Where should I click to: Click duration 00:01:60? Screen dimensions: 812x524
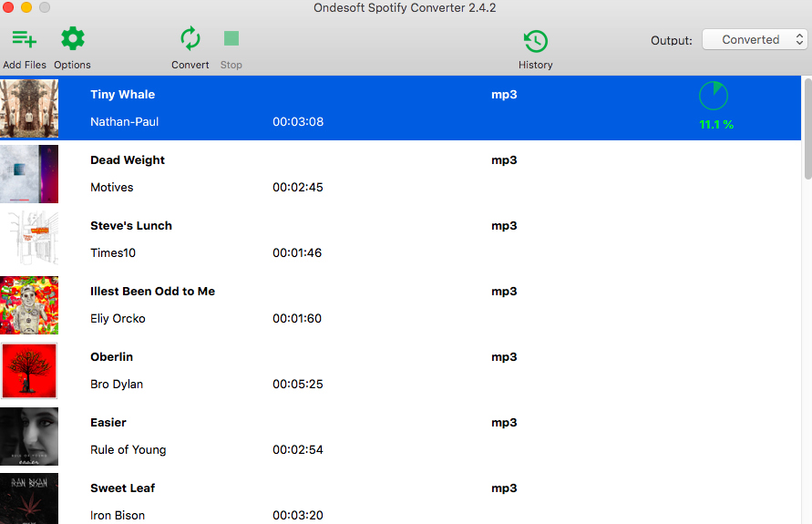[x=297, y=318]
